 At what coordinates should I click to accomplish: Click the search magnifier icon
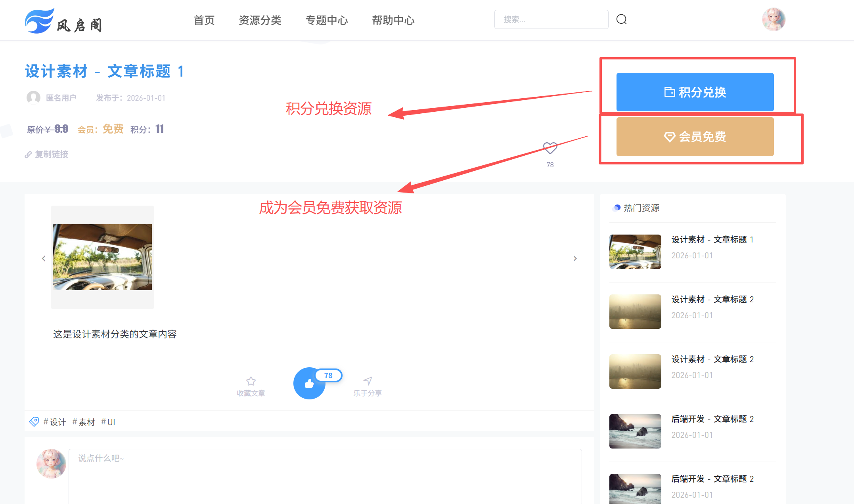(621, 19)
